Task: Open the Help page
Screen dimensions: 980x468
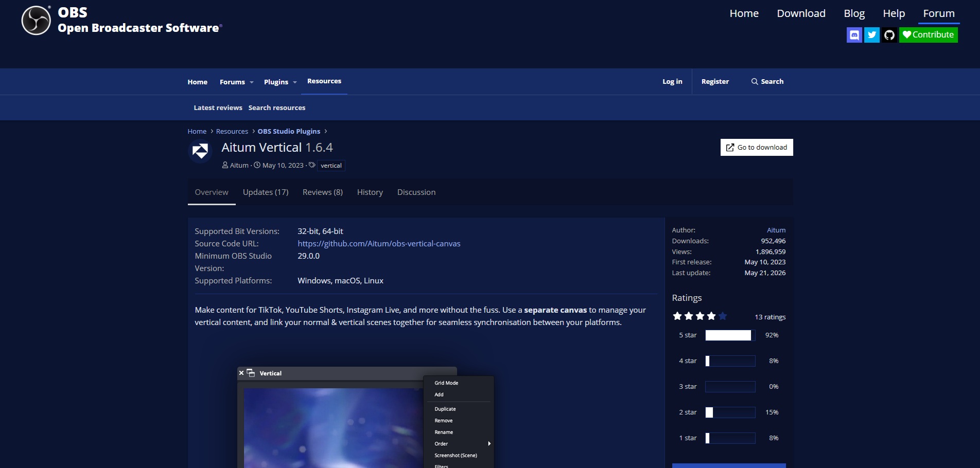Action: pyautogui.click(x=894, y=13)
